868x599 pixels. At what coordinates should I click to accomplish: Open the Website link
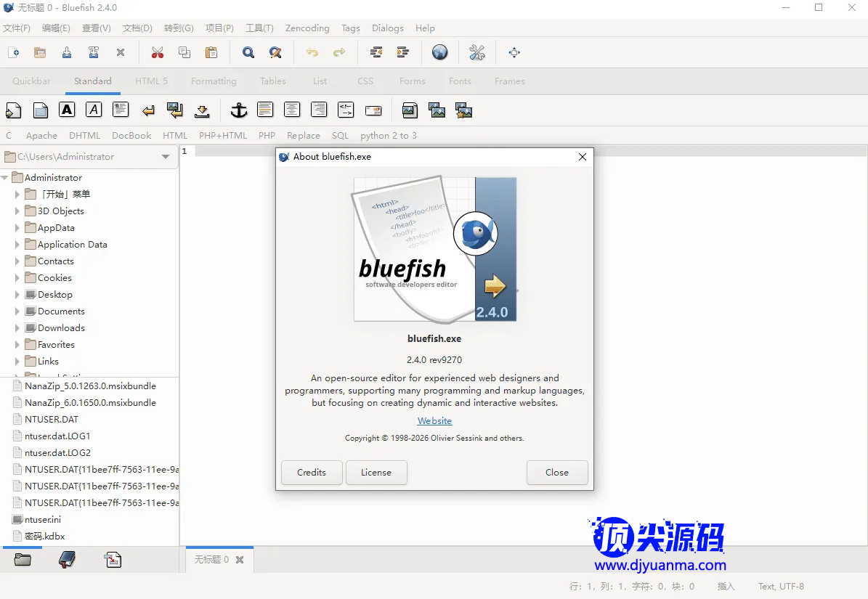[434, 421]
